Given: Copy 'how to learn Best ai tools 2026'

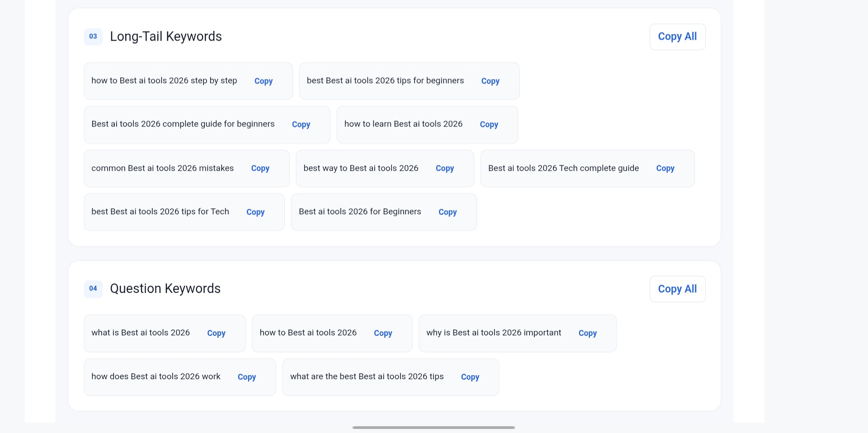Looking at the screenshot, I should 489,124.
